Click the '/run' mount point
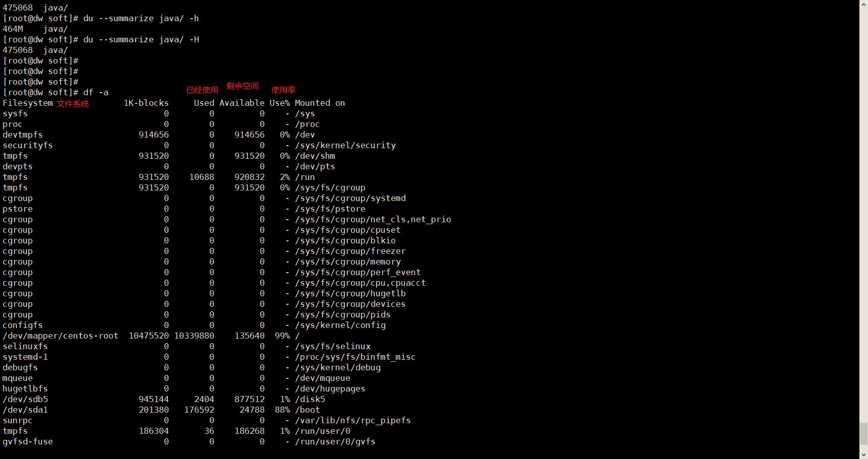 click(x=305, y=177)
